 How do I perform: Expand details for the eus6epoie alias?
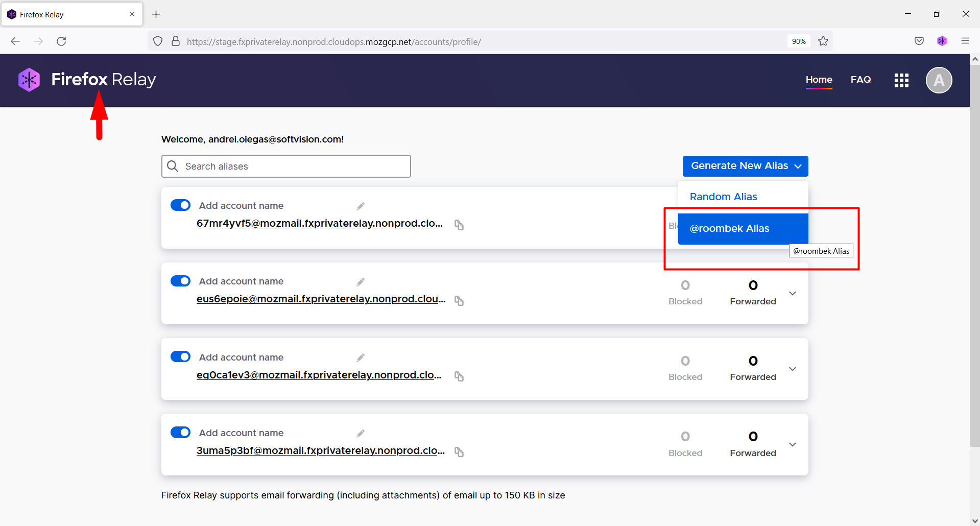click(793, 293)
